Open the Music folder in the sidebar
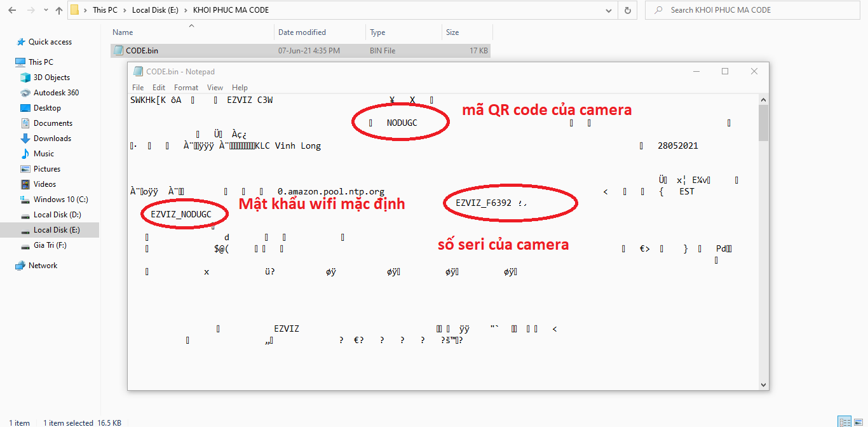868x427 pixels. point(44,154)
